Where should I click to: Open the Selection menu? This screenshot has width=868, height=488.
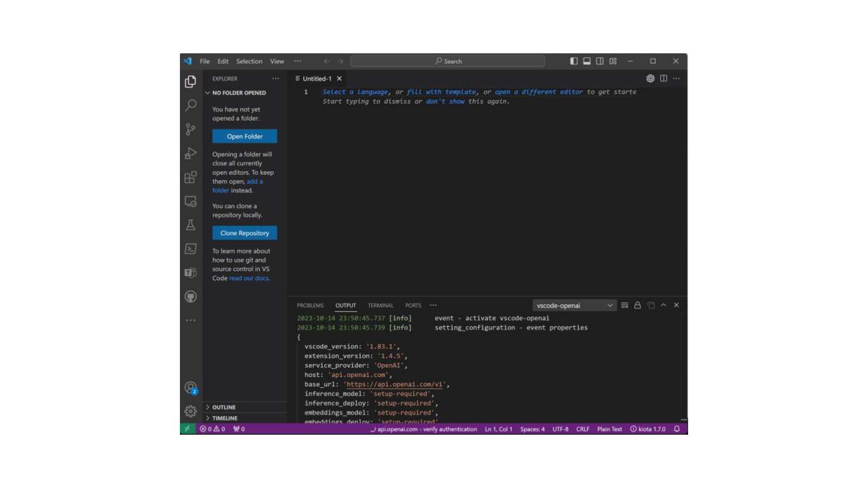coord(249,61)
